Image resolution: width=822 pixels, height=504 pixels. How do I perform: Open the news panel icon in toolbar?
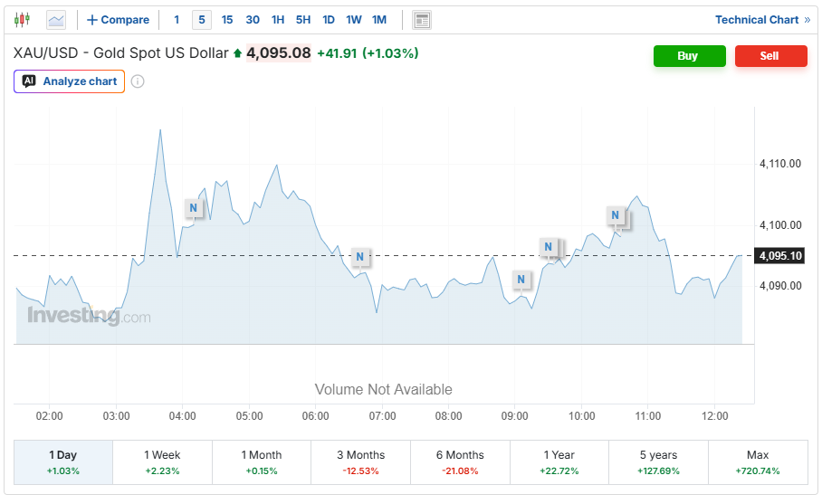click(422, 20)
